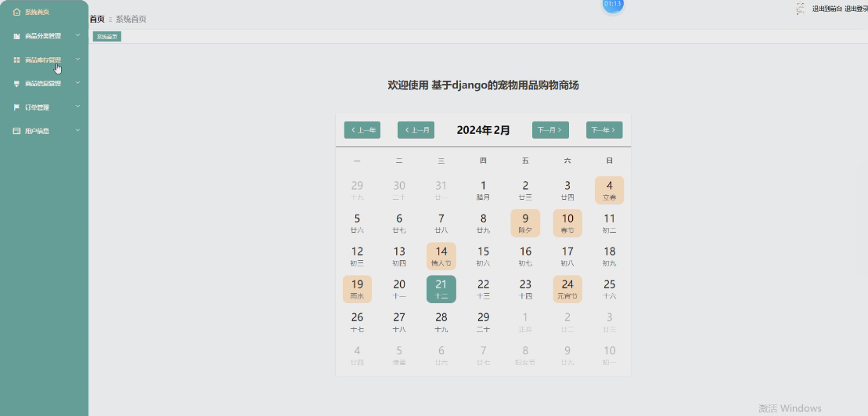
Task: Select date 12 初三 on calendar
Action: click(357, 256)
